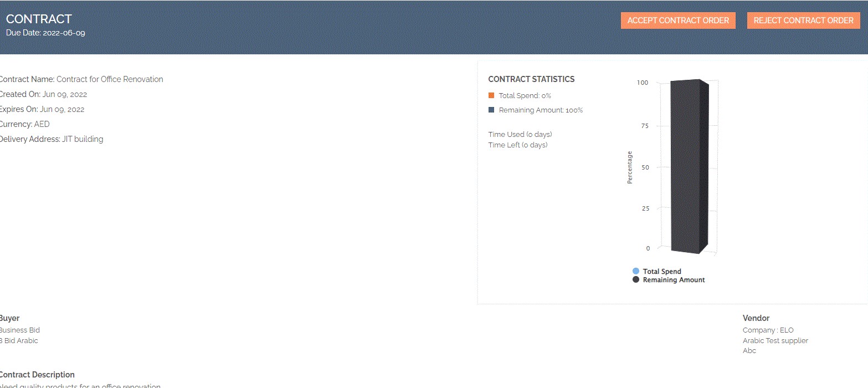The height and width of the screenshot is (388, 868).
Task: Click the blue Remaining Amount square marker
Action: click(x=491, y=110)
